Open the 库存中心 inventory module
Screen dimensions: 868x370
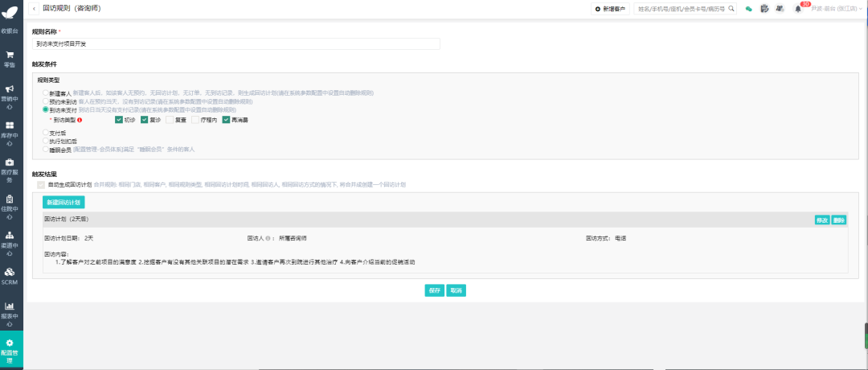11,134
